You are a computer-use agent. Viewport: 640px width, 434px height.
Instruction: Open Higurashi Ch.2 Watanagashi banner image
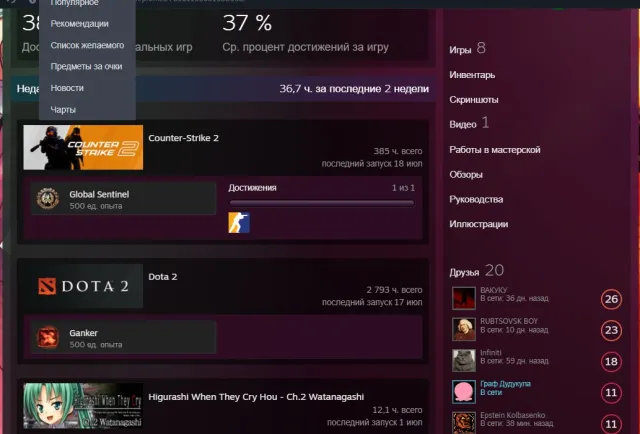pyautogui.click(x=83, y=405)
